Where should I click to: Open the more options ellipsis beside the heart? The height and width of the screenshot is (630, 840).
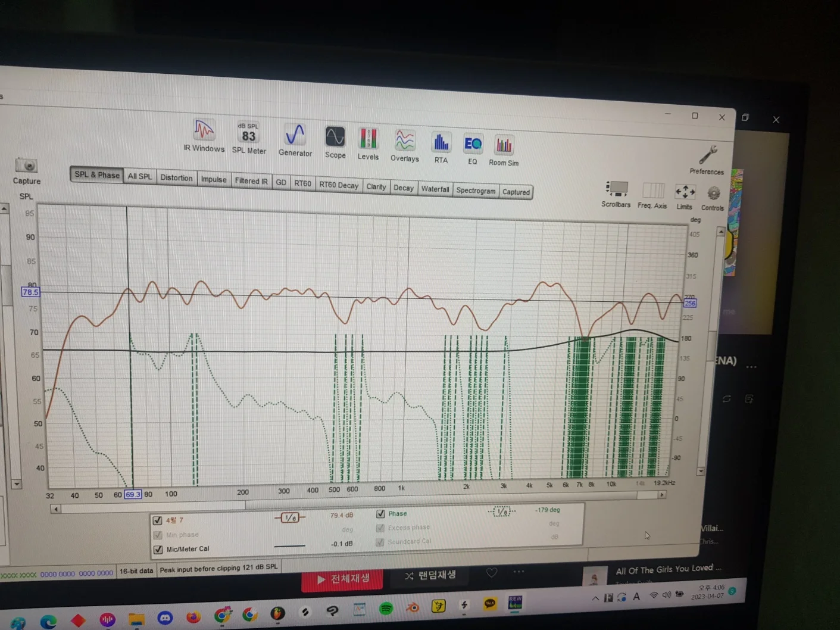click(519, 572)
